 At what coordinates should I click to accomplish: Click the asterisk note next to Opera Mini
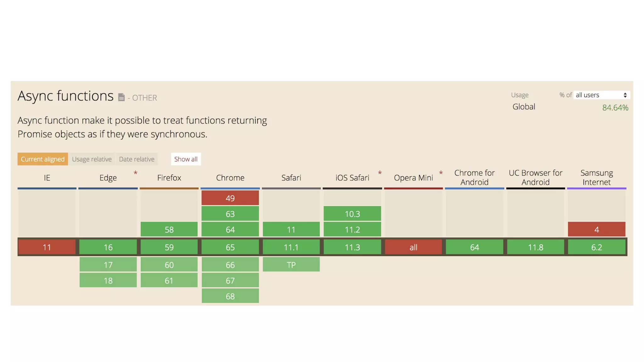[441, 173]
